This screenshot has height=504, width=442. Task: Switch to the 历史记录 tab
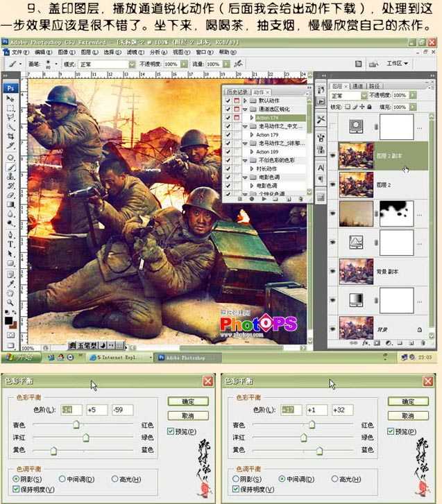(237, 92)
